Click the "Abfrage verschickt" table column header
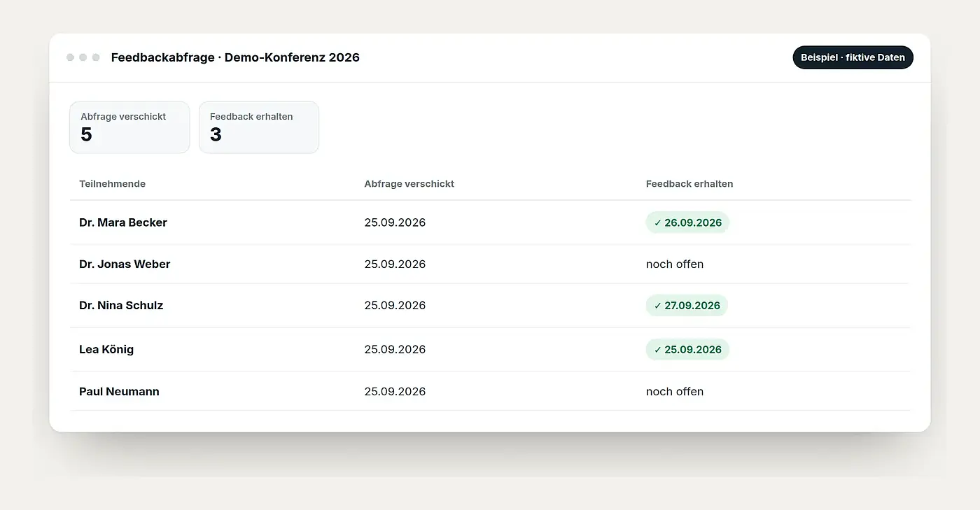 click(409, 184)
